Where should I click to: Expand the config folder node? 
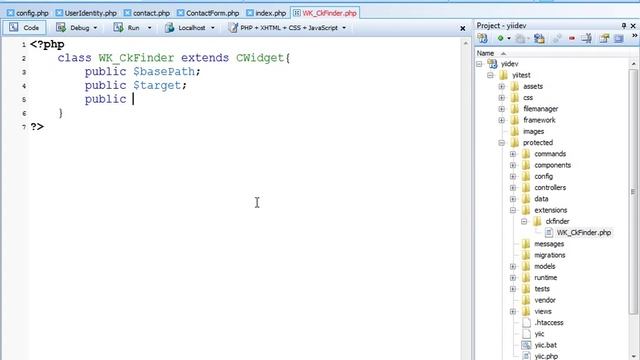pyautogui.click(x=513, y=176)
